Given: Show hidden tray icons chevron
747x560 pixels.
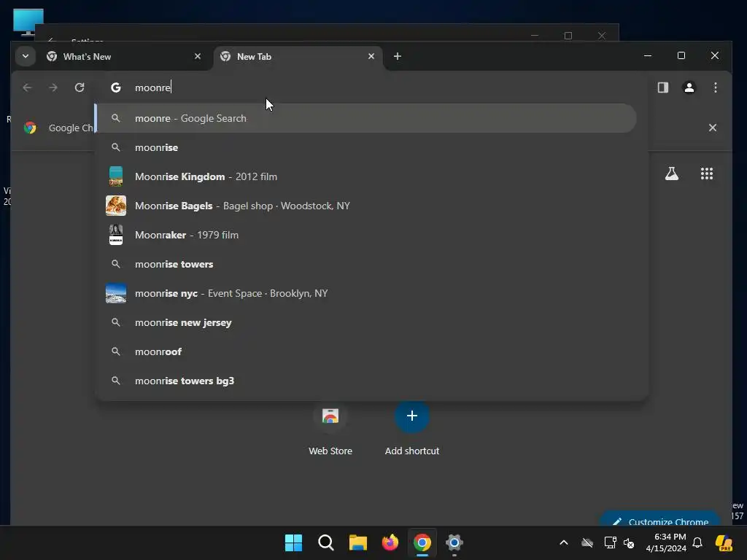Looking at the screenshot, I should (x=564, y=542).
